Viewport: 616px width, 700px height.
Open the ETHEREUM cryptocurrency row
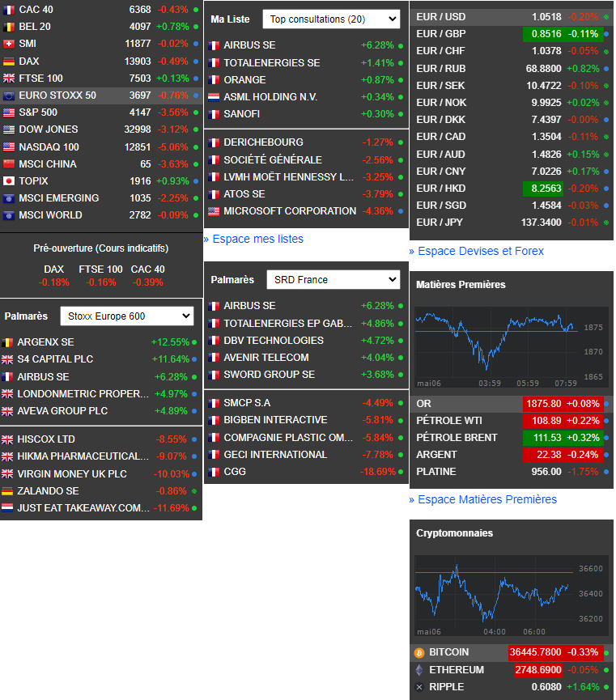(x=512, y=670)
